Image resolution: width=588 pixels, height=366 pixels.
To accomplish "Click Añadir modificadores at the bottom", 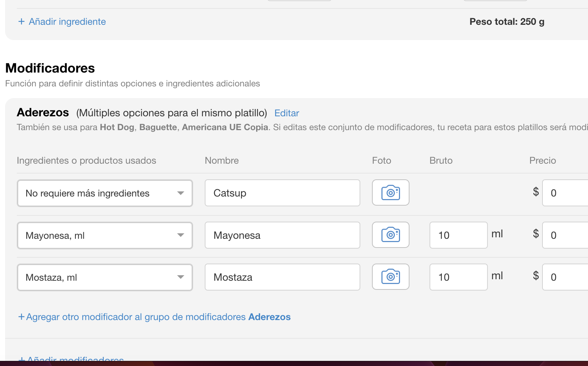I will pos(73,359).
